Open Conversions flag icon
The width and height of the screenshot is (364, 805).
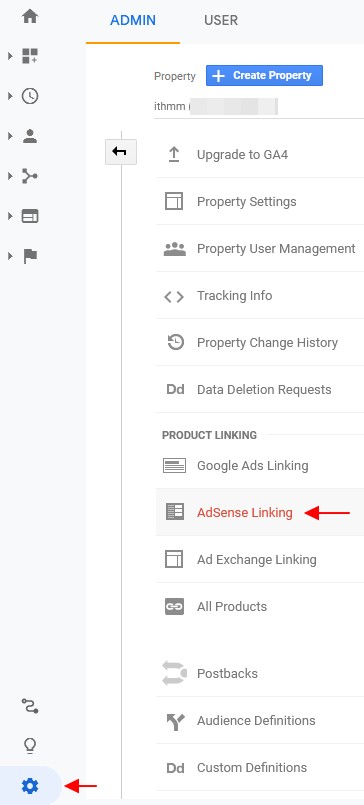[x=30, y=256]
